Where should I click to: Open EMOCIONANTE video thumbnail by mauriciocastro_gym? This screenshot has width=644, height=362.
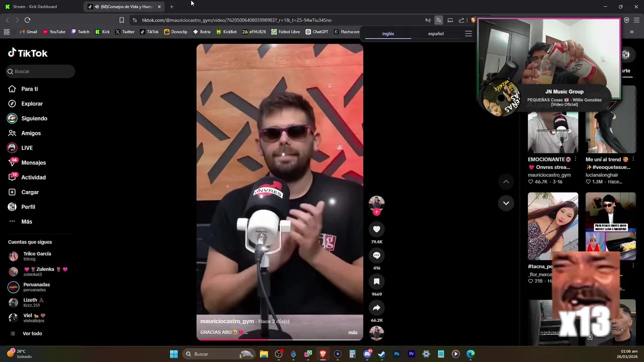pos(553,132)
